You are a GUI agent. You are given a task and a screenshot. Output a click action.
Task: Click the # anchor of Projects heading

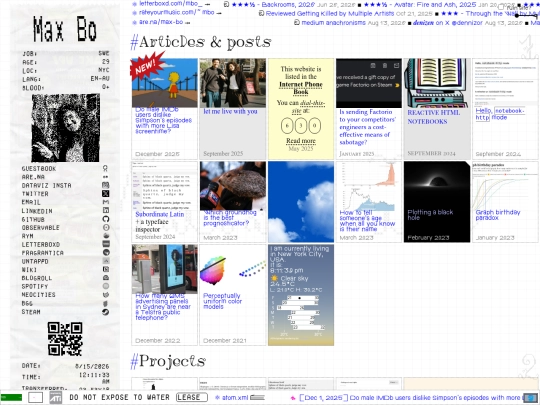(134, 362)
